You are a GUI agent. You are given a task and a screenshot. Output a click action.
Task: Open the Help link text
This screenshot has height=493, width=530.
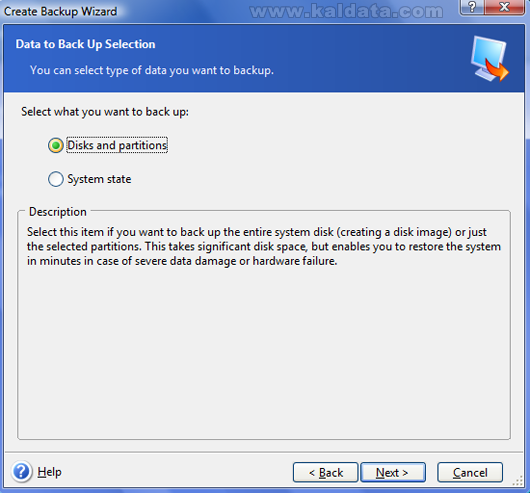coord(49,472)
